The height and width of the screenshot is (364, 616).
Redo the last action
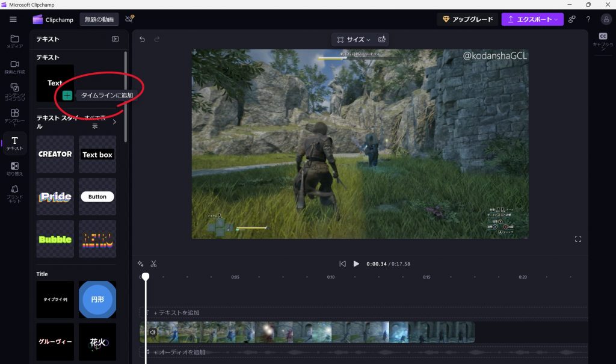point(157,39)
